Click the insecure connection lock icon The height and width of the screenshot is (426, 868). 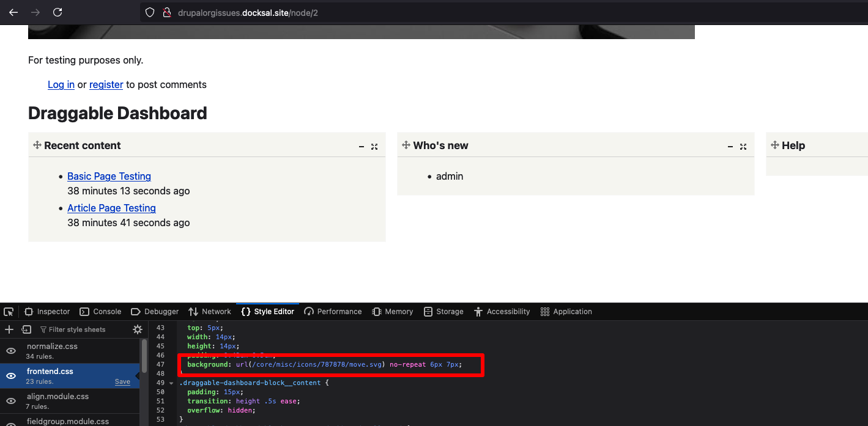click(x=166, y=12)
